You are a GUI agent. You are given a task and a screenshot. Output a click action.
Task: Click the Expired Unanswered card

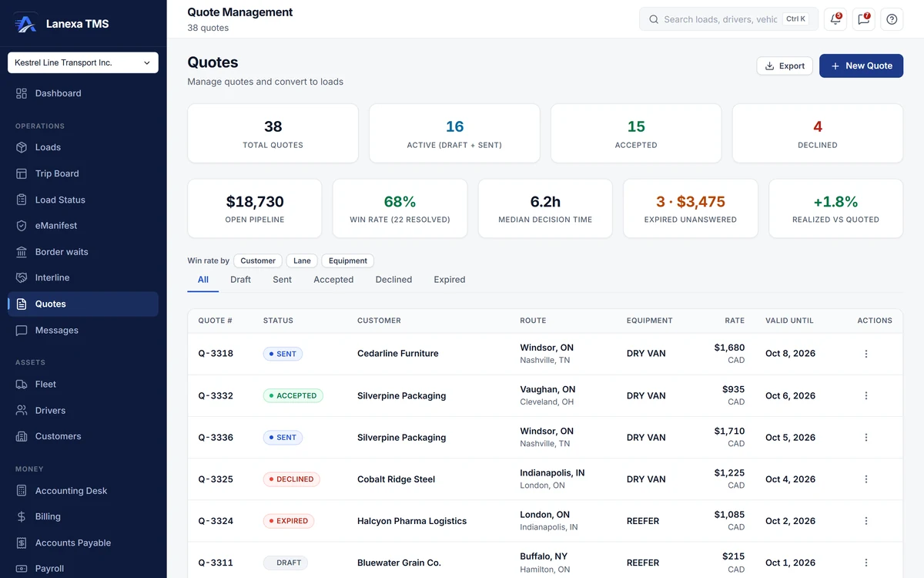point(691,208)
